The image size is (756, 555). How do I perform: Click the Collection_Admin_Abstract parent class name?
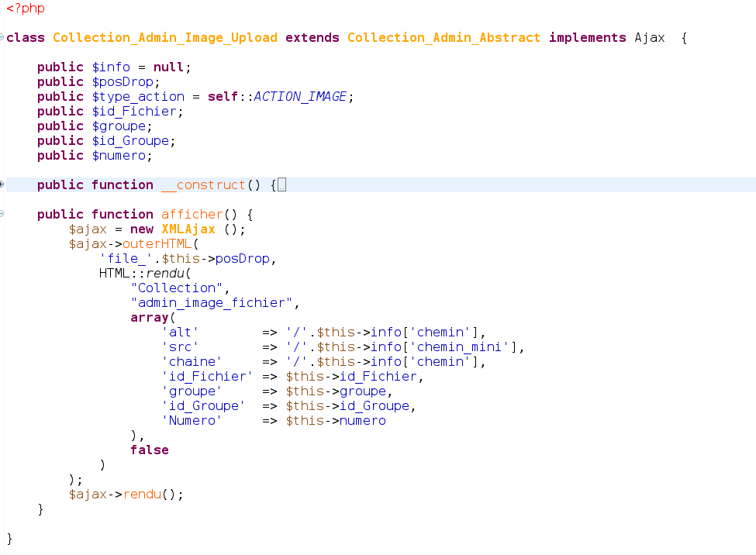pos(444,37)
